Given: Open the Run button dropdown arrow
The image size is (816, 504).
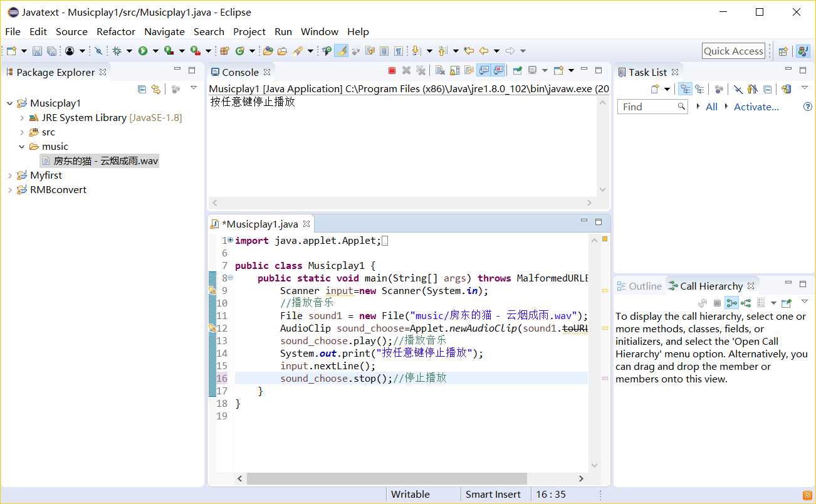Looking at the screenshot, I should pyautogui.click(x=155, y=51).
